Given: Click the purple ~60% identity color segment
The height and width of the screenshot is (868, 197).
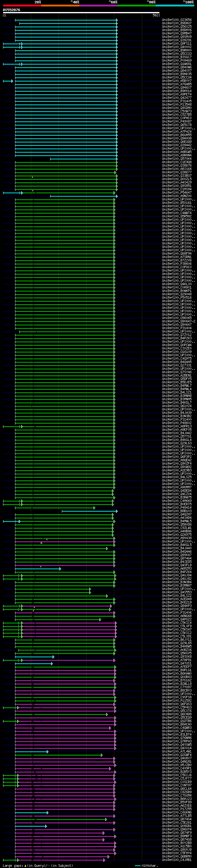Looking at the screenshot, I should point(99,6).
